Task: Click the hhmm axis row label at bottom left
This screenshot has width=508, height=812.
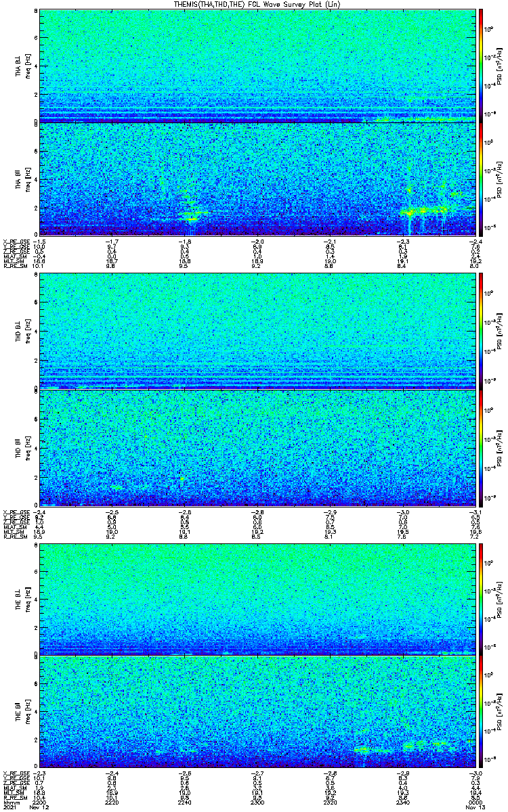Action: tap(10, 801)
